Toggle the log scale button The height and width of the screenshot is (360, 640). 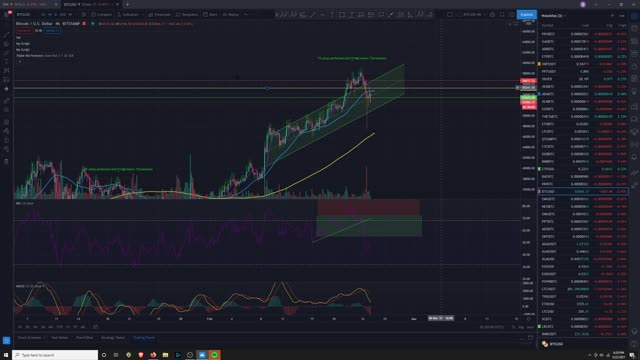point(521,327)
